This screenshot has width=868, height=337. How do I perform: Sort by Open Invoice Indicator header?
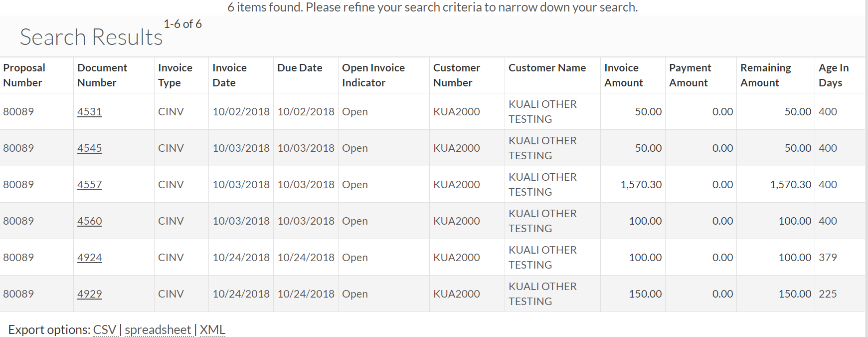coord(373,75)
